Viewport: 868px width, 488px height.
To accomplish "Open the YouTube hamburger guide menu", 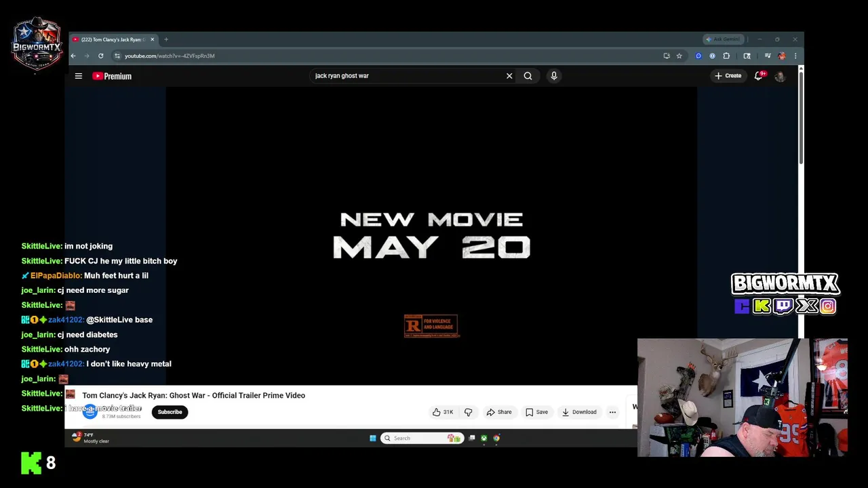I will [x=79, y=76].
